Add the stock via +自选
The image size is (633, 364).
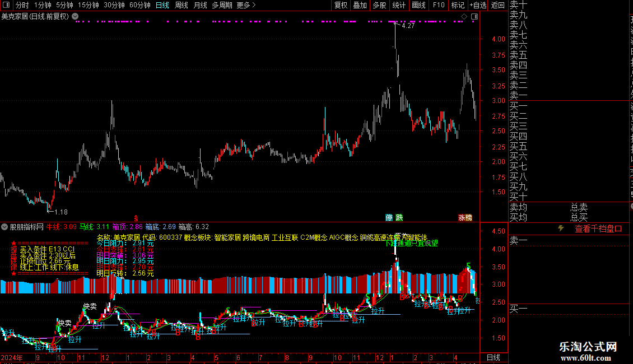tap(478, 5)
